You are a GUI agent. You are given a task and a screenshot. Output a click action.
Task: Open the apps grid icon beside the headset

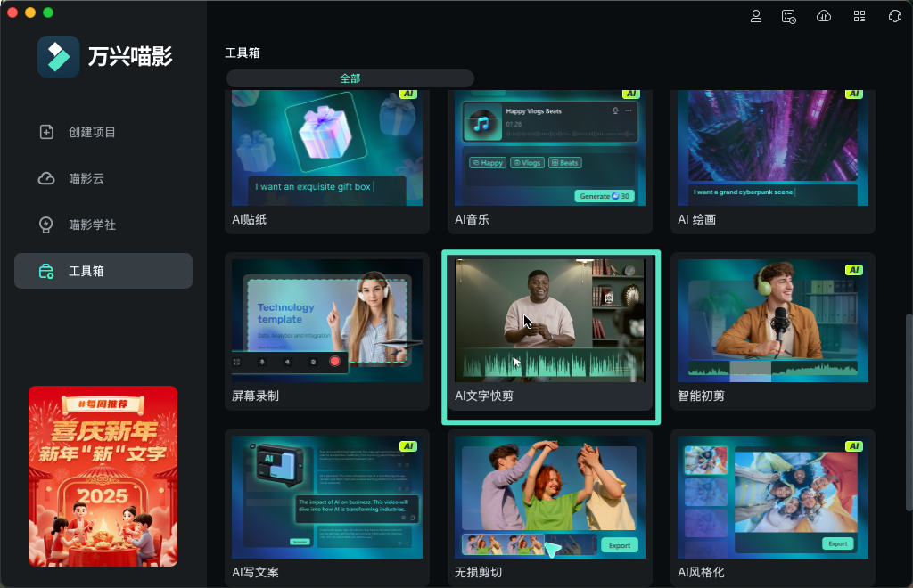859,16
